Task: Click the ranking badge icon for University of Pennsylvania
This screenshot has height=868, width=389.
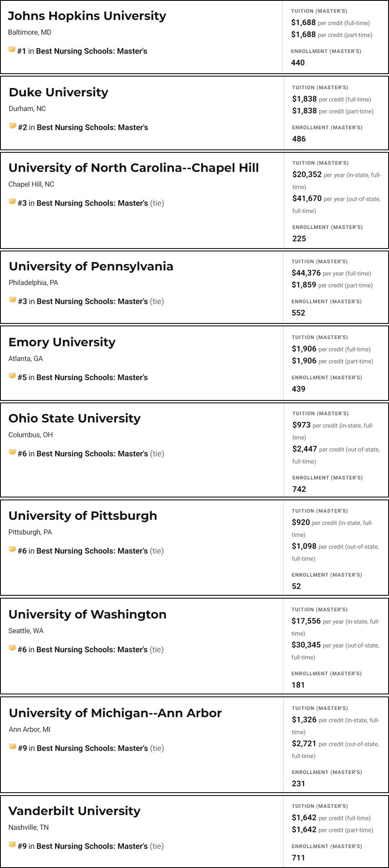Action: point(13,300)
